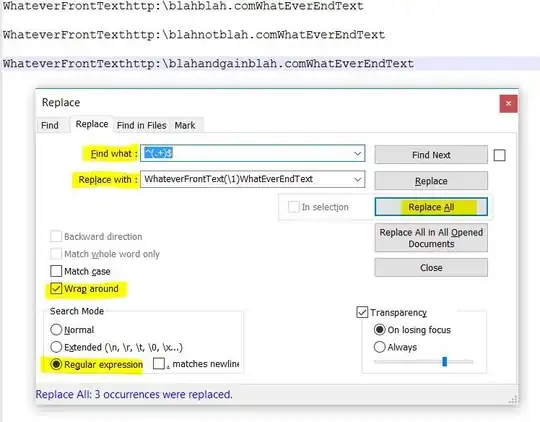The image size is (540, 422).
Task: Select transparency Always option
Action: pos(380,347)
